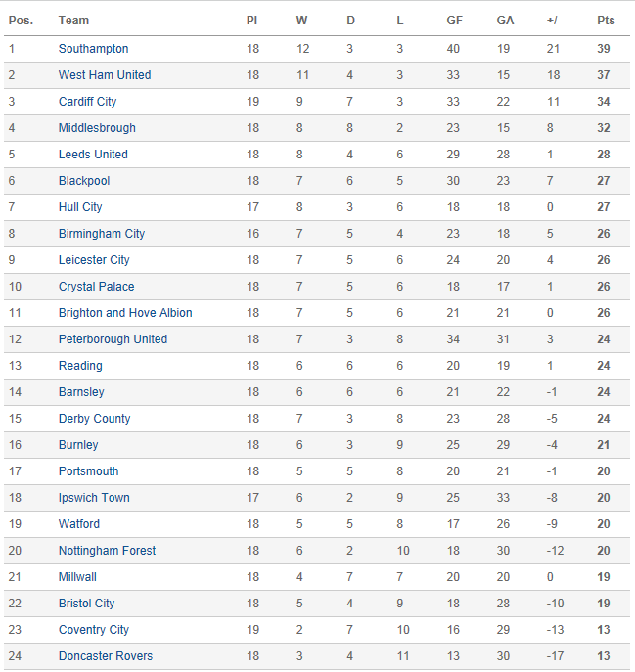Click the West Ham United link
This screenshot has height=672, width=635.
coord(105,75)
